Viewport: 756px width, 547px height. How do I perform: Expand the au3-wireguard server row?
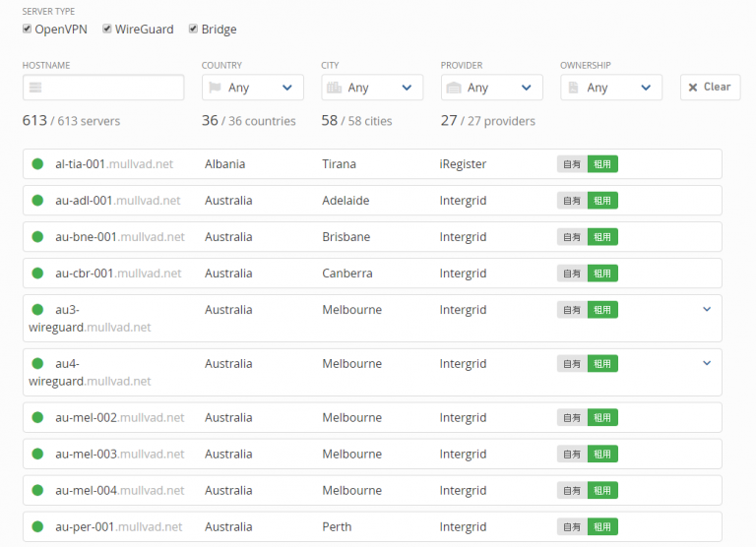(x=706, y=309)
